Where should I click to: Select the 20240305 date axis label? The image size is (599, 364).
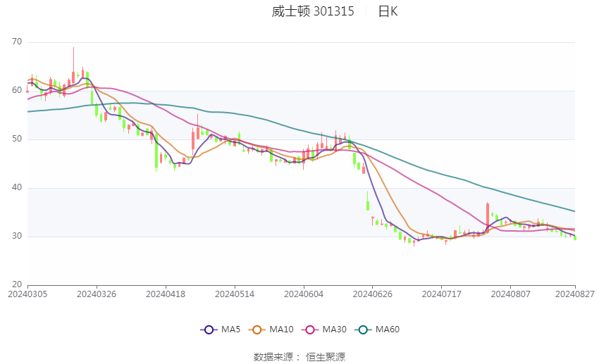(x=27, y=294)
